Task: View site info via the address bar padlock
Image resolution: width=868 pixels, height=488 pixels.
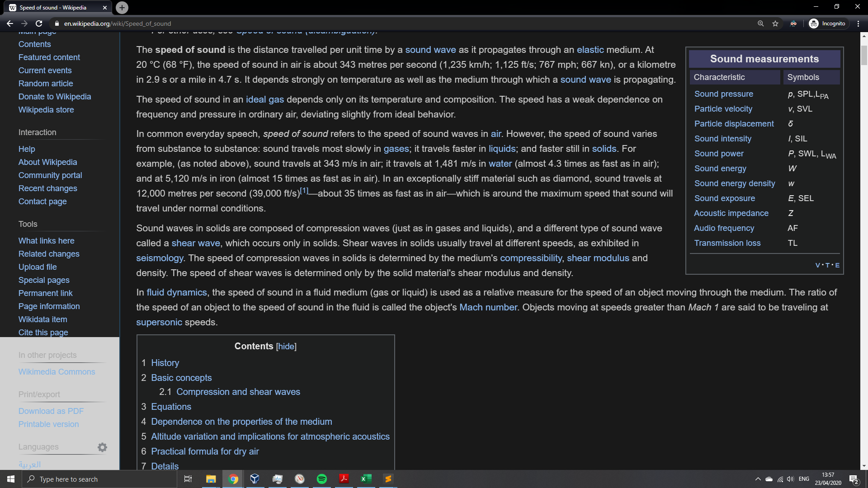Action: coord(57,23)
